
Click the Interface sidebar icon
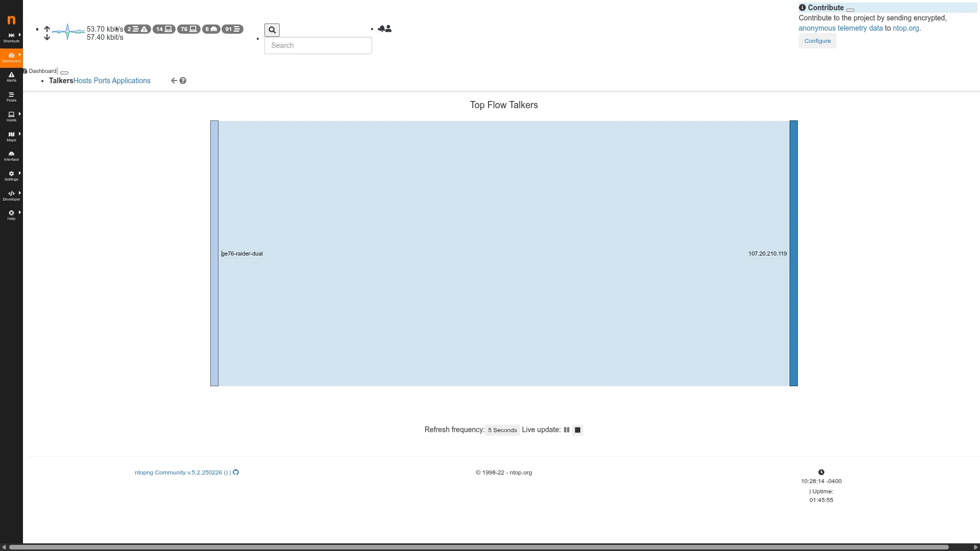(11, 156)
